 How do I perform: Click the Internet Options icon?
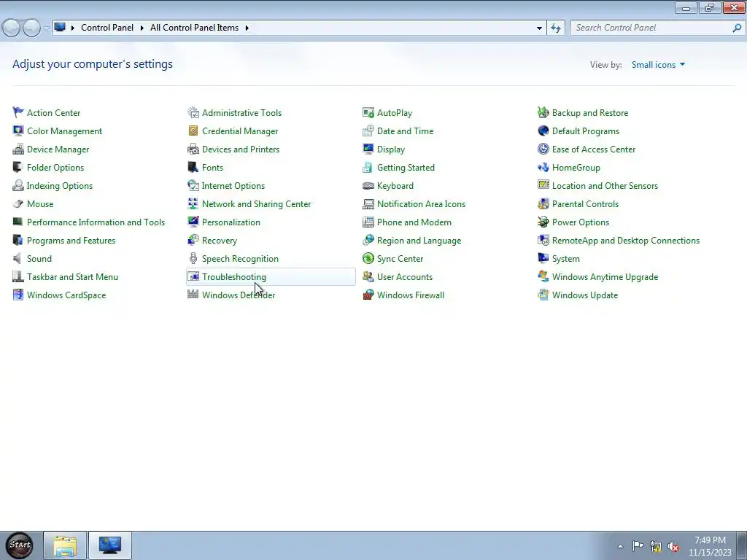193,185
